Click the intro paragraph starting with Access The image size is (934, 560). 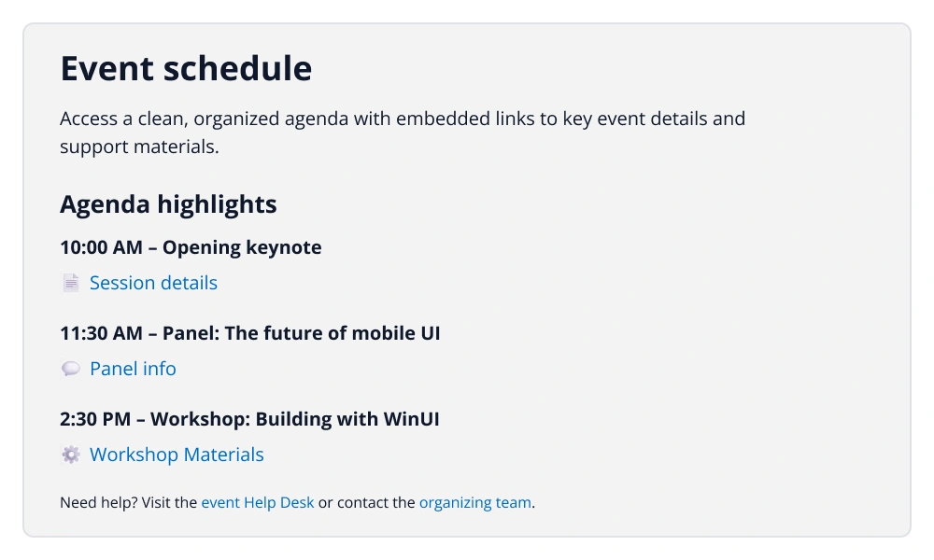point(403,133)
